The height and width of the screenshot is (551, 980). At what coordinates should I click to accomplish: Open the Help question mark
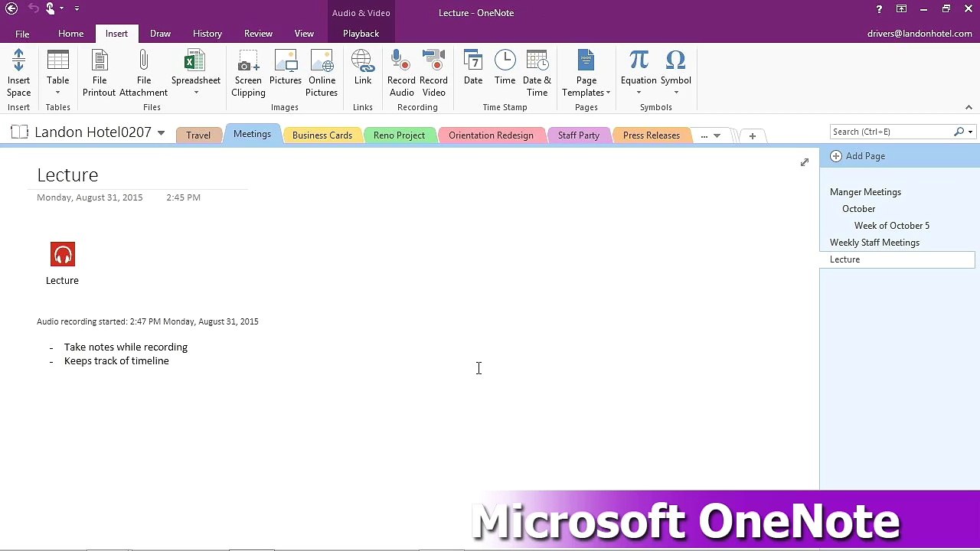tap(879, 9)
